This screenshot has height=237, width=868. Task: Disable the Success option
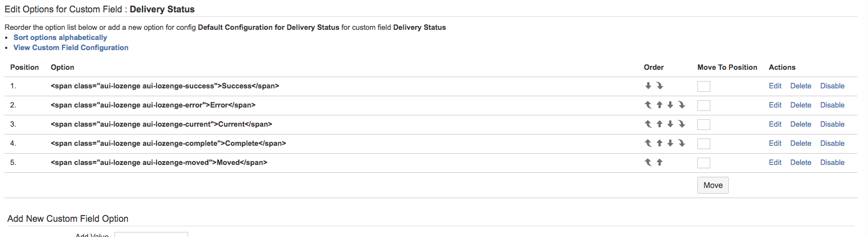[832, 86]
